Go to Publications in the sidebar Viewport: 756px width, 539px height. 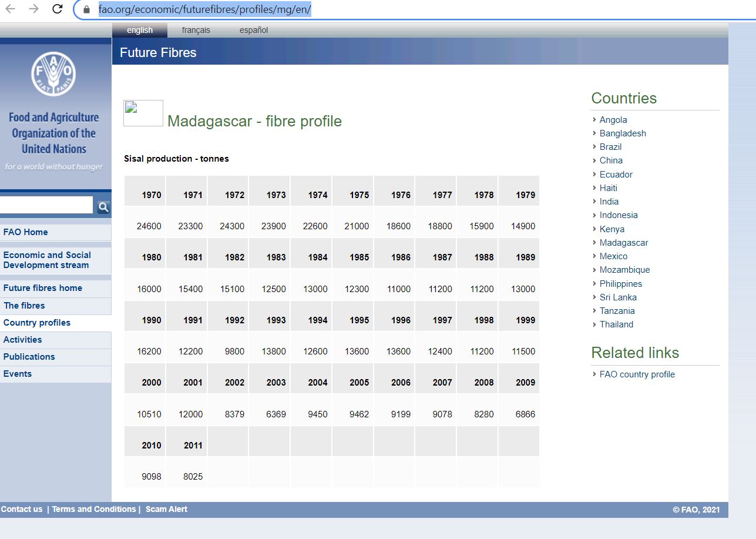pos(29,357)
